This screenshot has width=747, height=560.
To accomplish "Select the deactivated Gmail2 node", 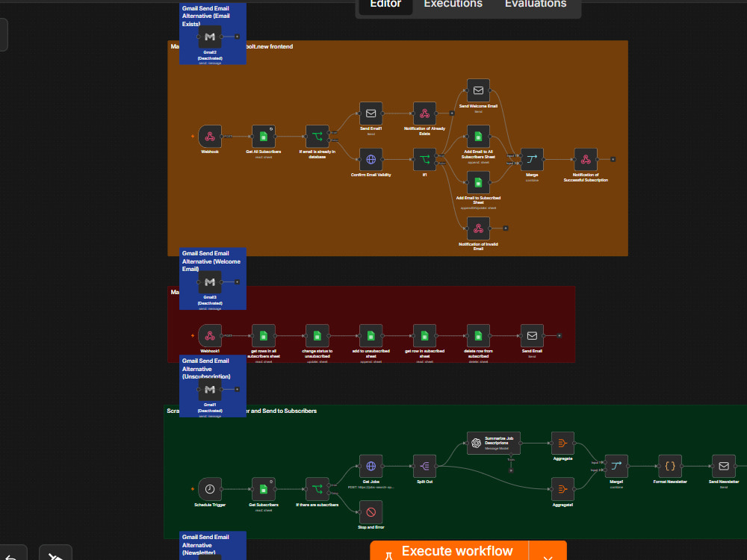I will click(210, 37).
